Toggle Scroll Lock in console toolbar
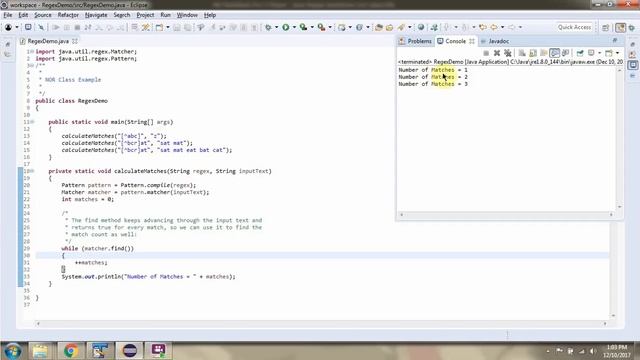The width and height of the screenshot is (640, 360). (x=533, y=53)
